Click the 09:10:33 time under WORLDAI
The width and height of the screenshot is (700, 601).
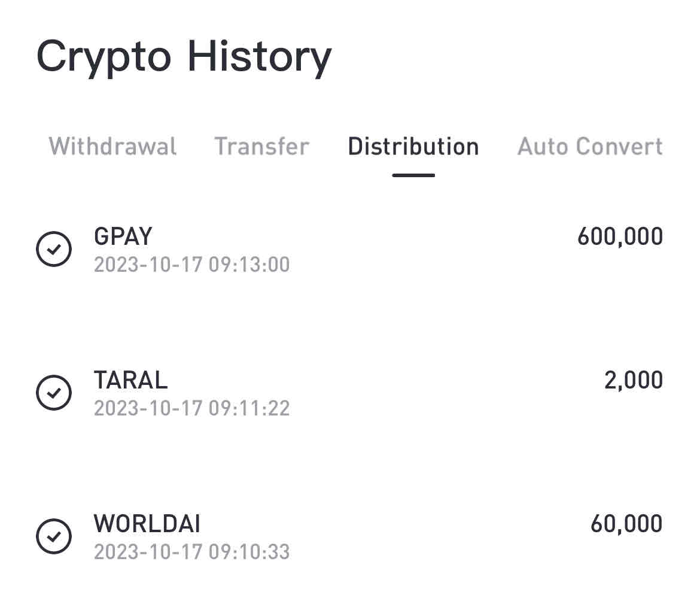(249, 551)
